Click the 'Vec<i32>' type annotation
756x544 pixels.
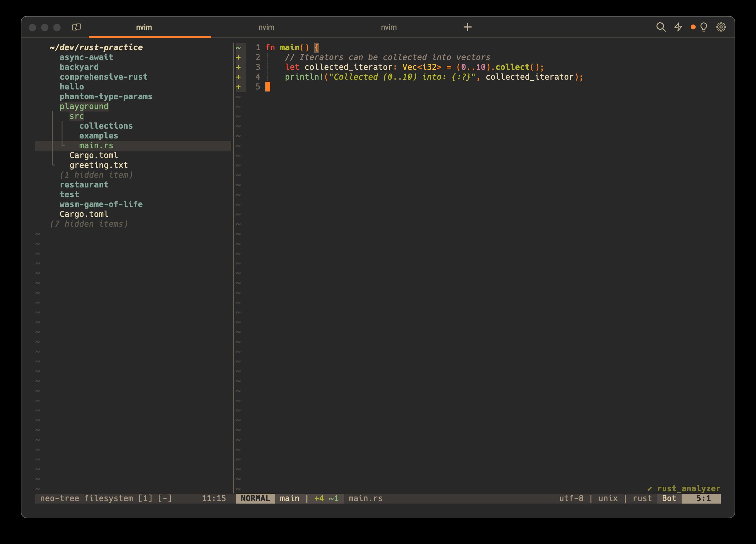[422, 67]
